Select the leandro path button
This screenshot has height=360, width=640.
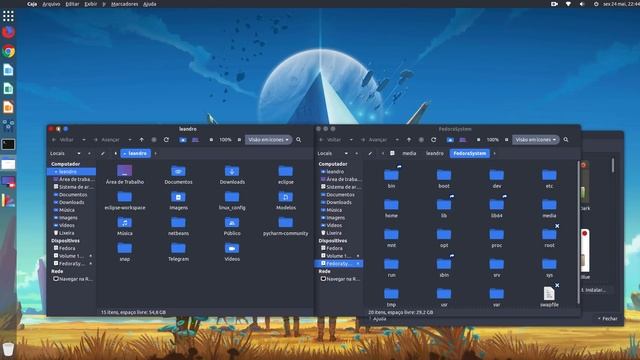(x=136, y=153)
